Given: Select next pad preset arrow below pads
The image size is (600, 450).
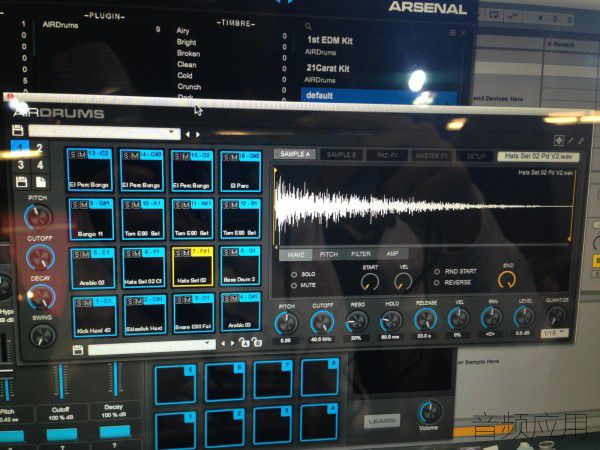Looking at the screenshot, I should point(232,343).
